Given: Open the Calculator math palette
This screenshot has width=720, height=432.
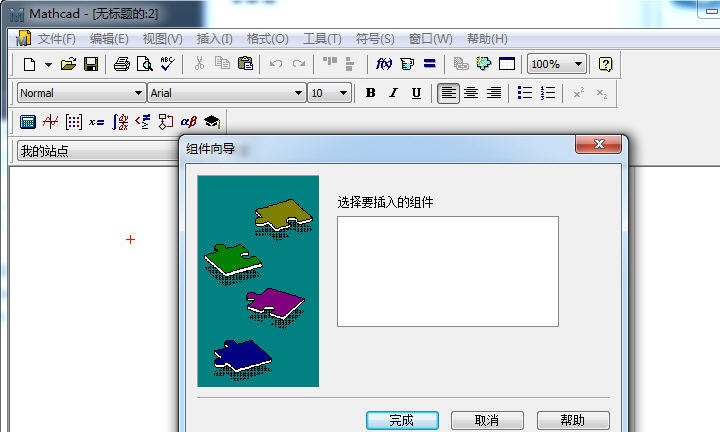Looking at the screenshot, I should (x=28, y=122).
